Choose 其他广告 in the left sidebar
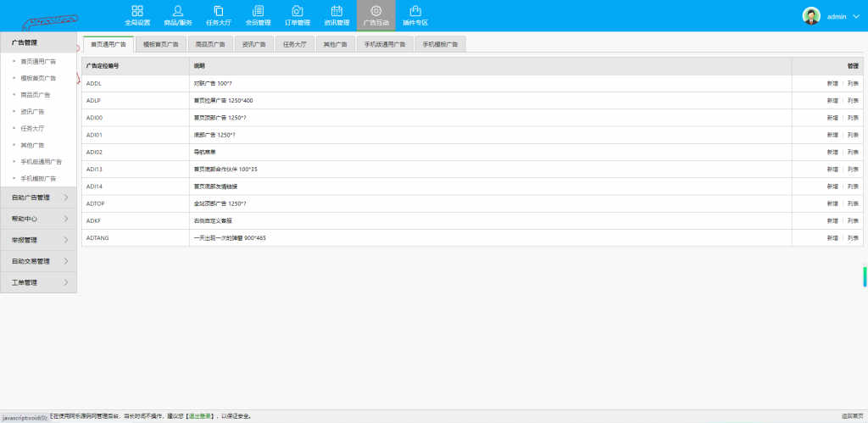868x423 pixels. tap(32, 145)
